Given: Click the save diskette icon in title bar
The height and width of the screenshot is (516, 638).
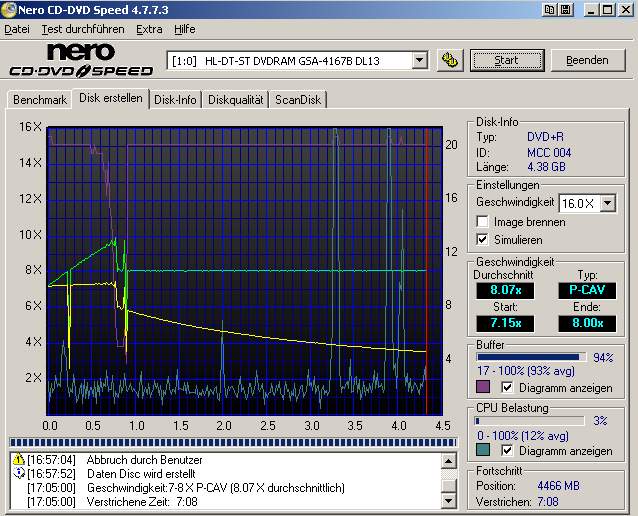Looking at the screenshot, I should tap(565, 10).
